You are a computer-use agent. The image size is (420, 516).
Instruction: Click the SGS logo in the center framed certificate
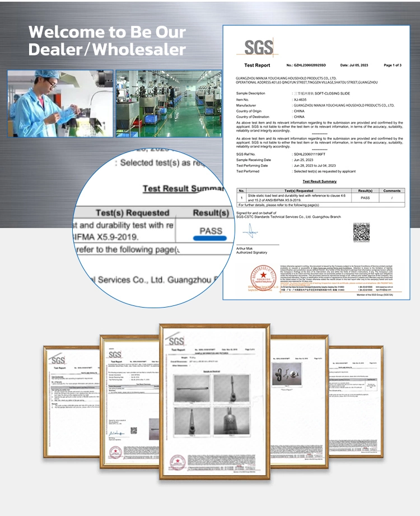click(176, 340)
